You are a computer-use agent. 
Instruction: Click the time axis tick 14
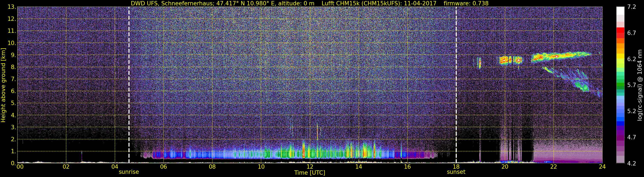pyautogui.click(x=358, y=167)
